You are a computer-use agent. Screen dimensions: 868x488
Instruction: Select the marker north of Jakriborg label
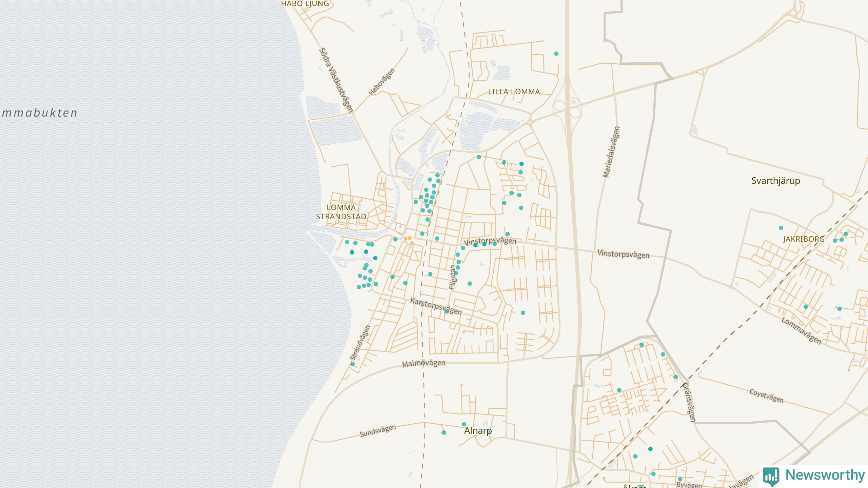pos(781,228)
